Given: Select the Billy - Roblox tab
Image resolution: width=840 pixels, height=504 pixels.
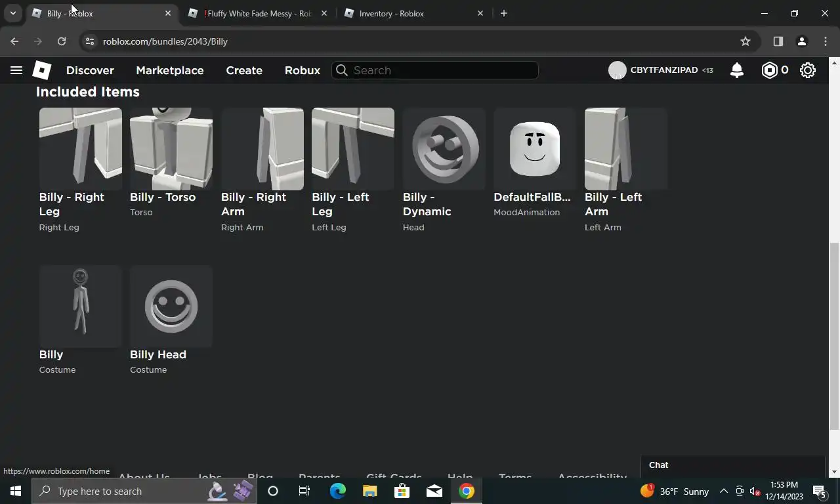Looking at the screenshot, I should pyautogui.click(x=100, y=13).
